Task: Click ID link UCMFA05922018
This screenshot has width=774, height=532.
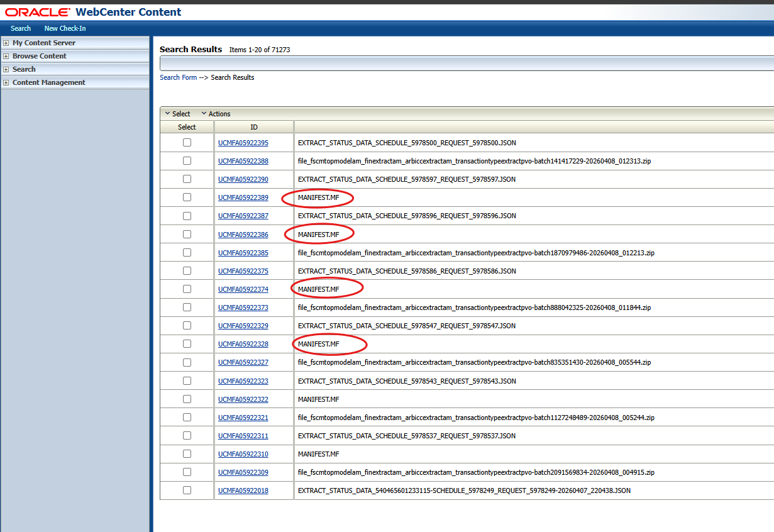Action: (243, 490)
